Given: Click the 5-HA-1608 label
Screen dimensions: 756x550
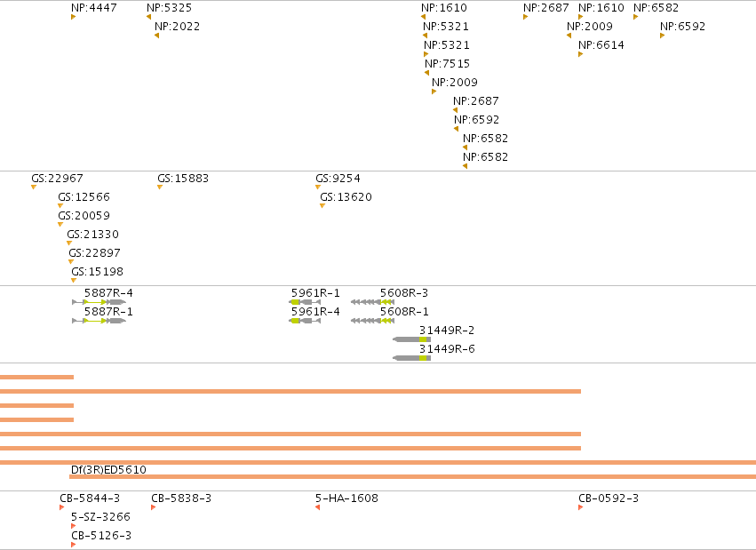Looking at the screenshot, I should (346, 498).
